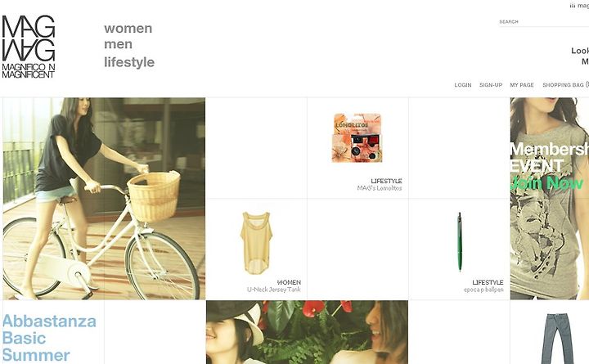Image resolution: width=589 pixels, height=364 pixels.
Task: Open My Page link
Action: (x=522, y=85)
